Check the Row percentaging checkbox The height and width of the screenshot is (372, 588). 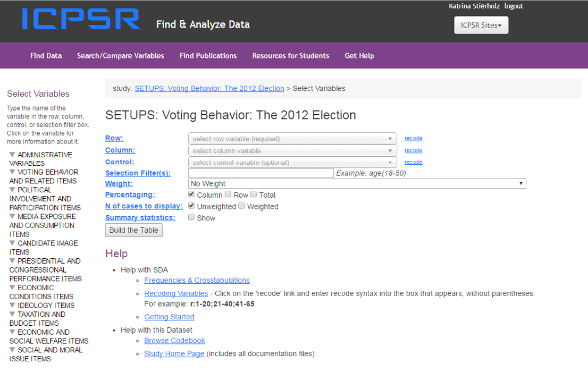click(228, 195)
